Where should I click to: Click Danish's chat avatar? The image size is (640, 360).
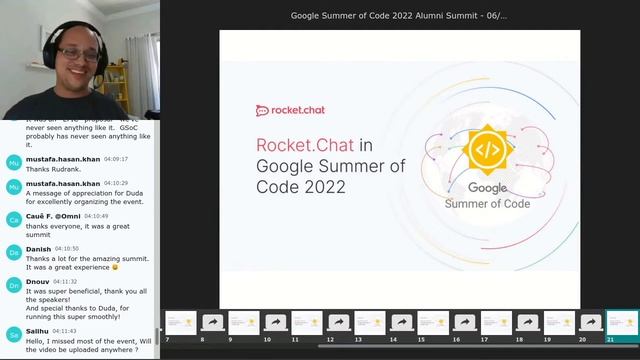tap(14, 253)
